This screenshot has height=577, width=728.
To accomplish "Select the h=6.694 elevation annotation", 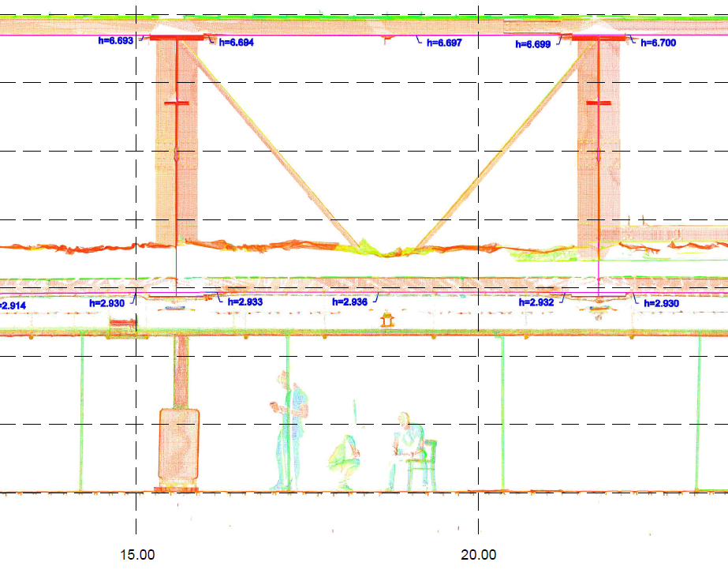I will [x=236, y=43].
